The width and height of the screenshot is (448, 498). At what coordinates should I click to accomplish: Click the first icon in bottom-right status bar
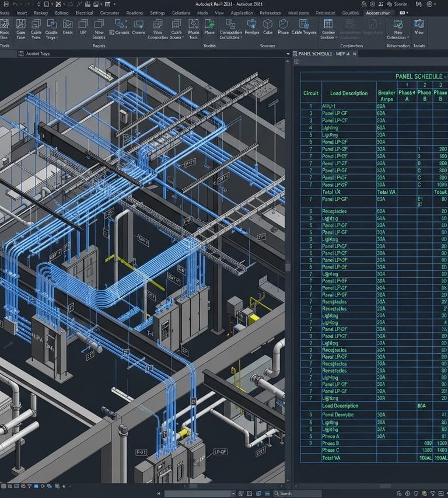coord(400,493)
